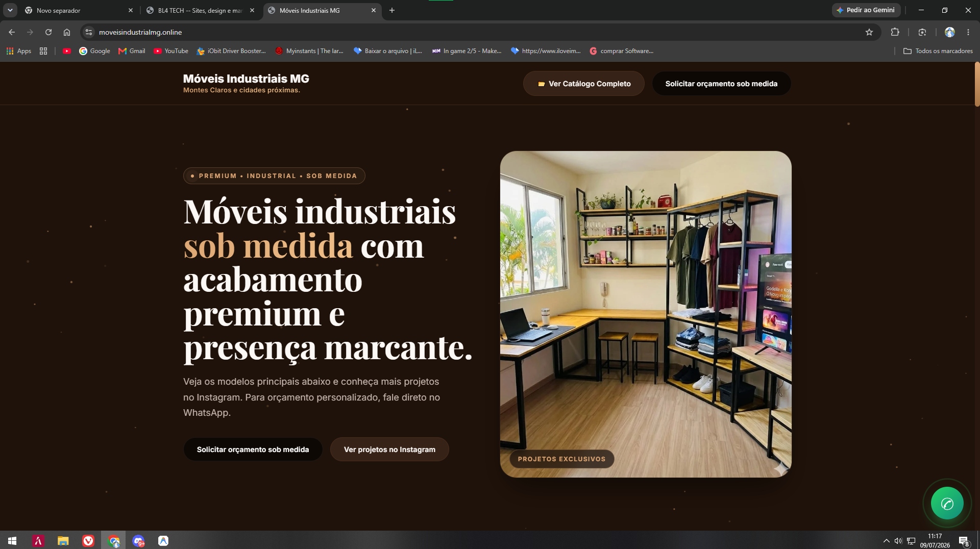
Task: Open the red A app in taskbar
Action: [38, 541]
